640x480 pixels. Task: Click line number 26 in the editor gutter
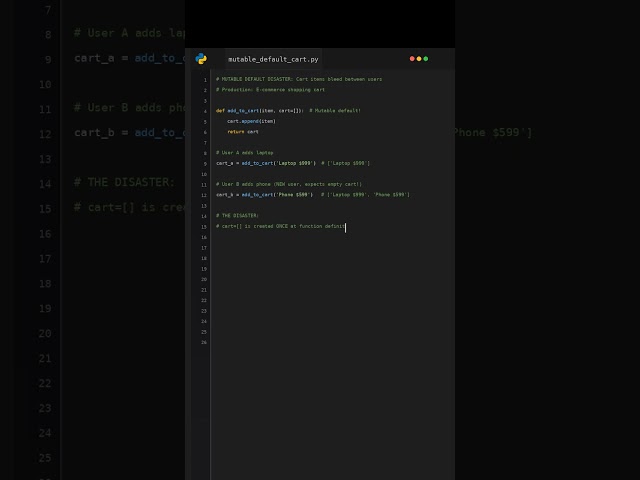click(204, 342)
